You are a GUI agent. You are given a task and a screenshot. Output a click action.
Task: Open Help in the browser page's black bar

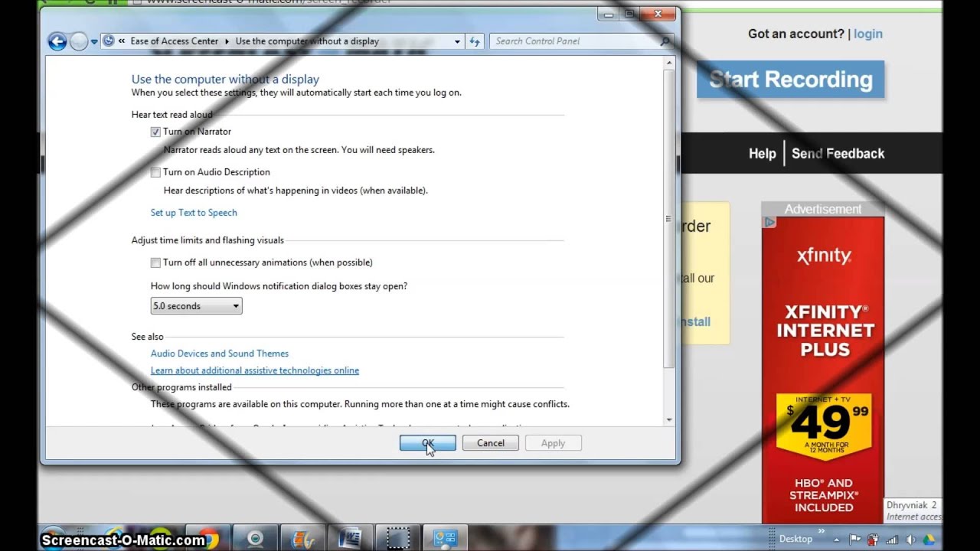click(x=762, y=154)
